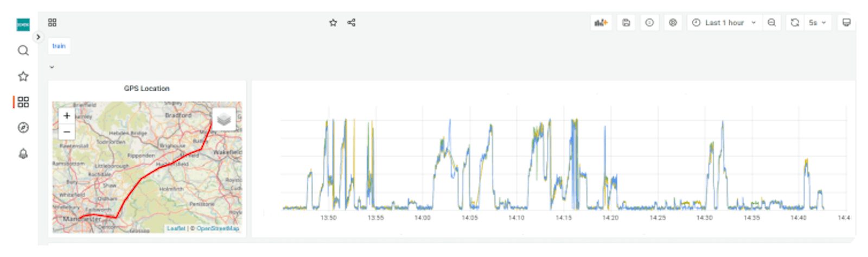The width and height of the screenshot is (868, 257).
Task: Open the Explore compass icon
Action: click(23, 128)
